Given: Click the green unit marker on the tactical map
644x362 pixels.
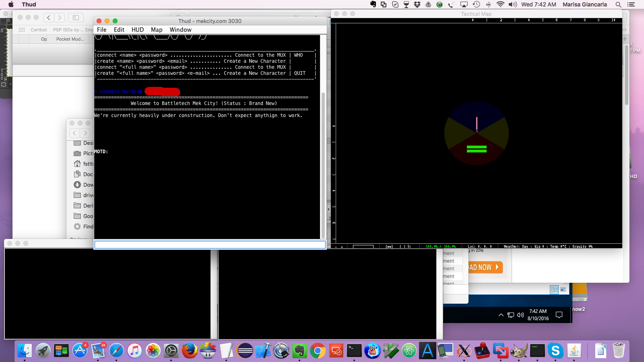Looking at the screenshot, I should (x=477, y=149).
